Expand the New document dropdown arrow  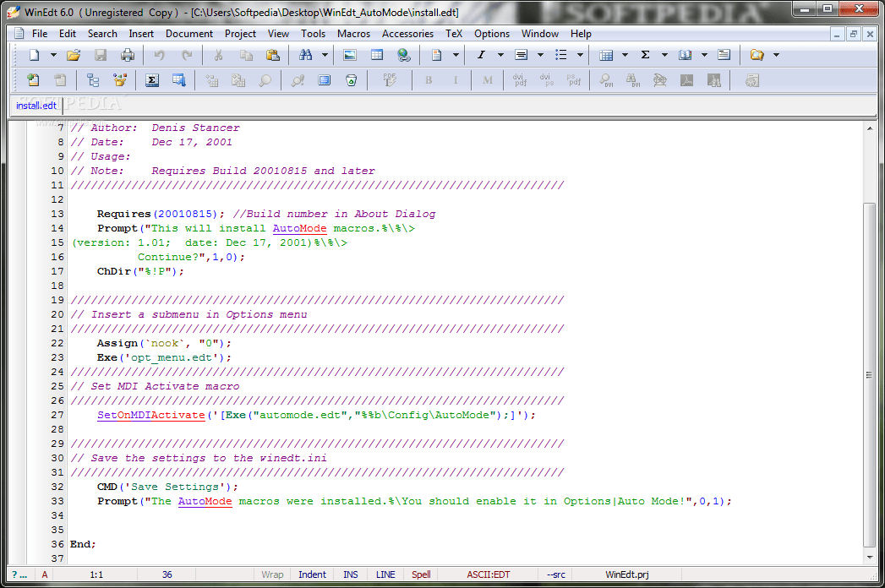tap(53, 55)
